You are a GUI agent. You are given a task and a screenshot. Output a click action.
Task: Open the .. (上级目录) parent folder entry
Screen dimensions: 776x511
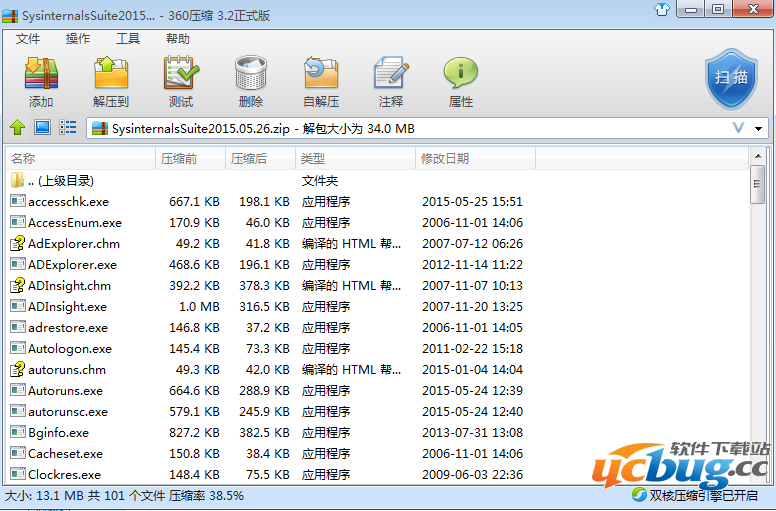[x=60, y=181]
